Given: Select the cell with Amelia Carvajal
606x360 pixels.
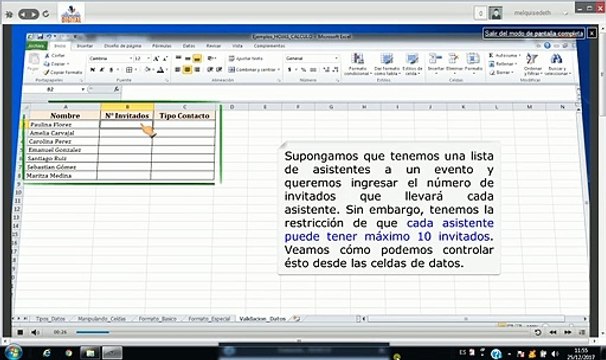Looking at the screenshot, I should [x=63, y=133].
